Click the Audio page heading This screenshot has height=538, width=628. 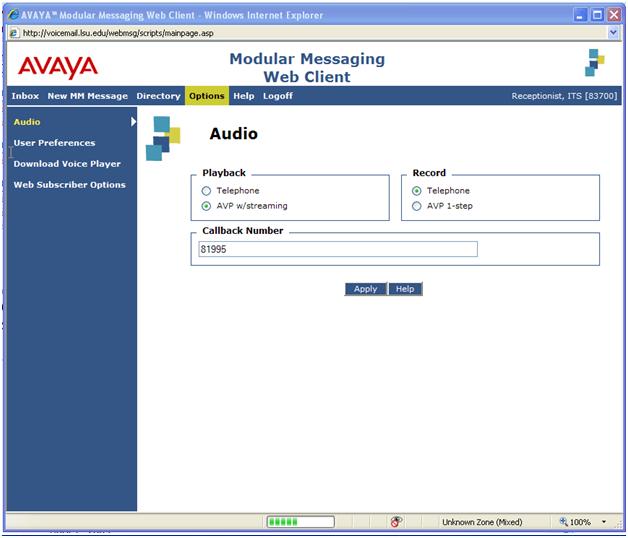(x=233, y=134)
